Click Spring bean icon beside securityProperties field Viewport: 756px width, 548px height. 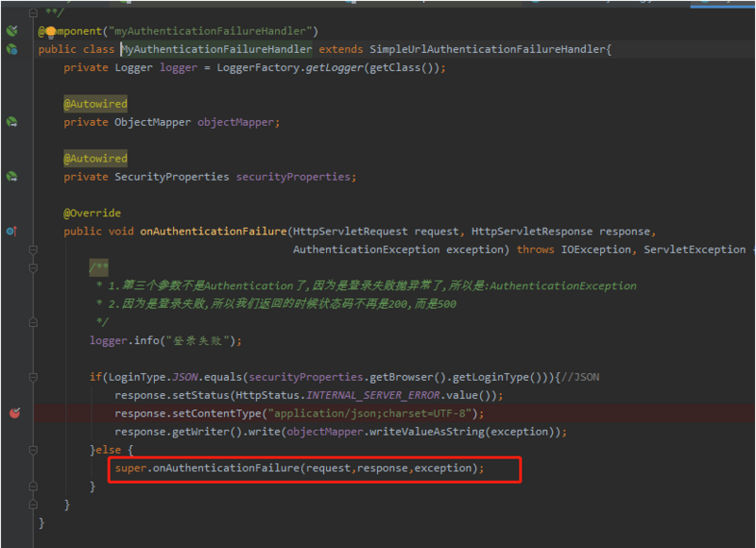[x=9, y=176]
